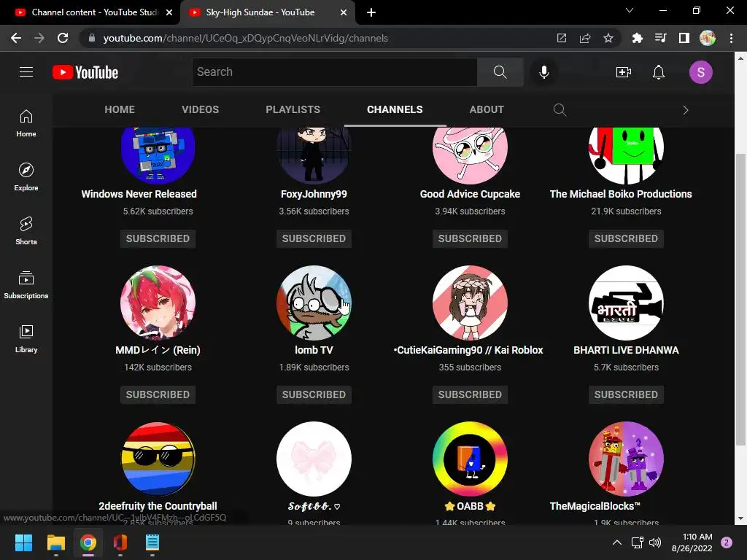This screenshot has width=747, height=560.
Task: Open Softbb channel bow avatar
Action: click(x=314, y=459)
